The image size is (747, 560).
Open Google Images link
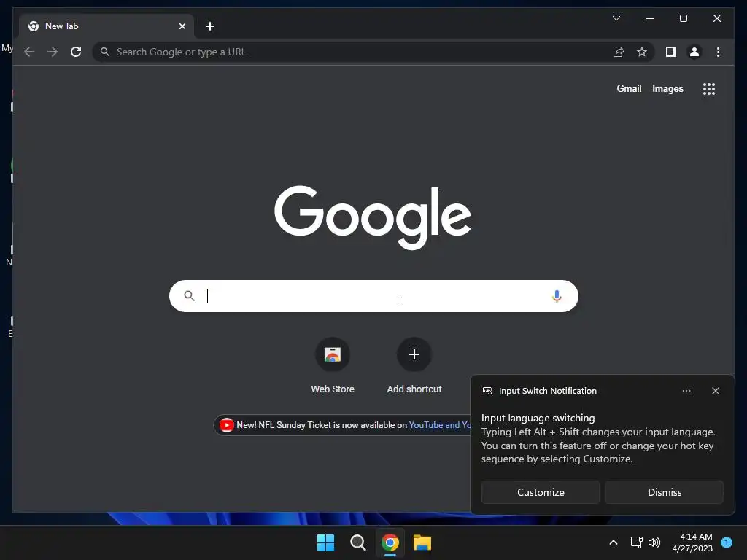pyautogui.click(x=667, y=88)
